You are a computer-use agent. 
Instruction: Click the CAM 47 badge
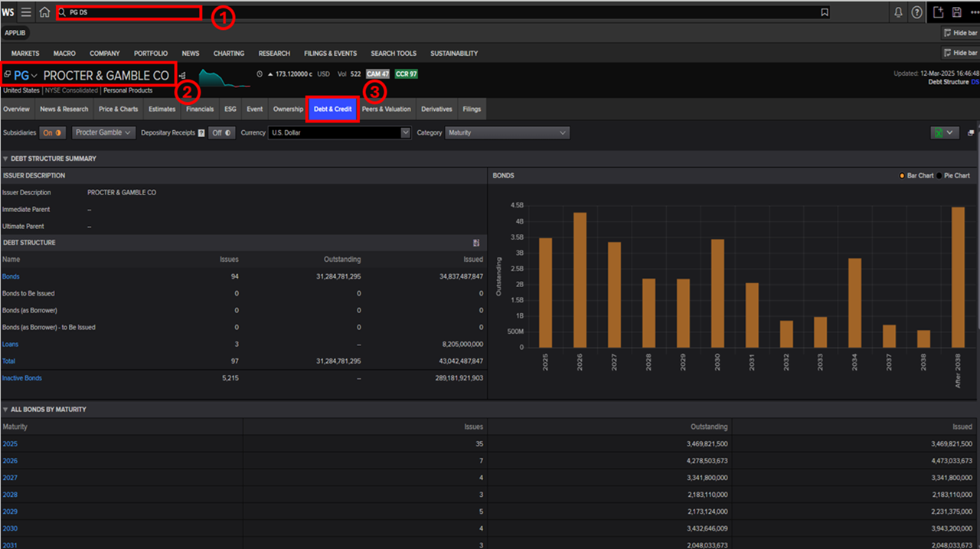pyautogui.click(x=378, y=74)
